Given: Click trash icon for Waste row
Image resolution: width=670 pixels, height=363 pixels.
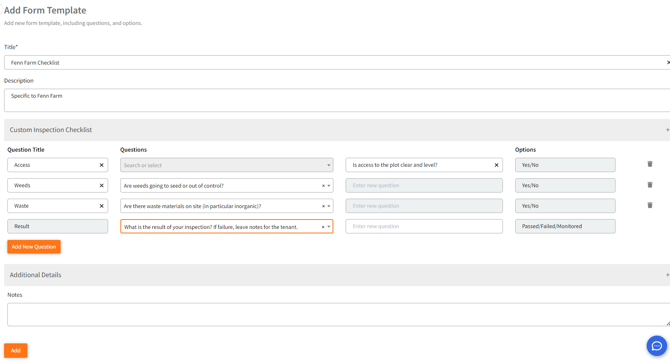Looking at the screenshot, I should point(649,205).
